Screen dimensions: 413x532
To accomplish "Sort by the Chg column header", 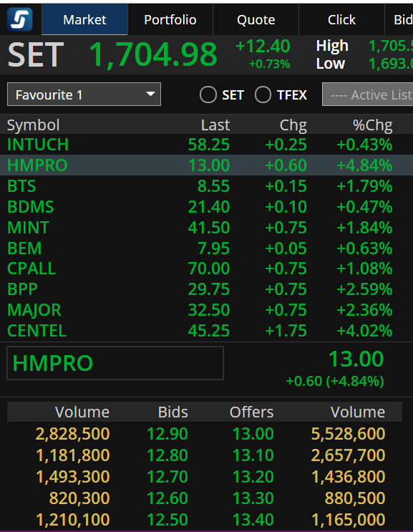I will pos(293,125).
